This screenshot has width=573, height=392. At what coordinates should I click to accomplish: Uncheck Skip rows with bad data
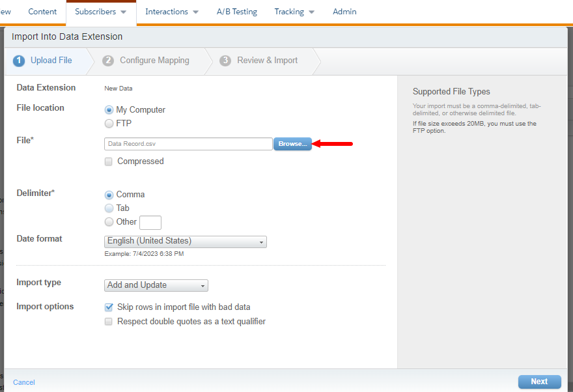point(109,307)
